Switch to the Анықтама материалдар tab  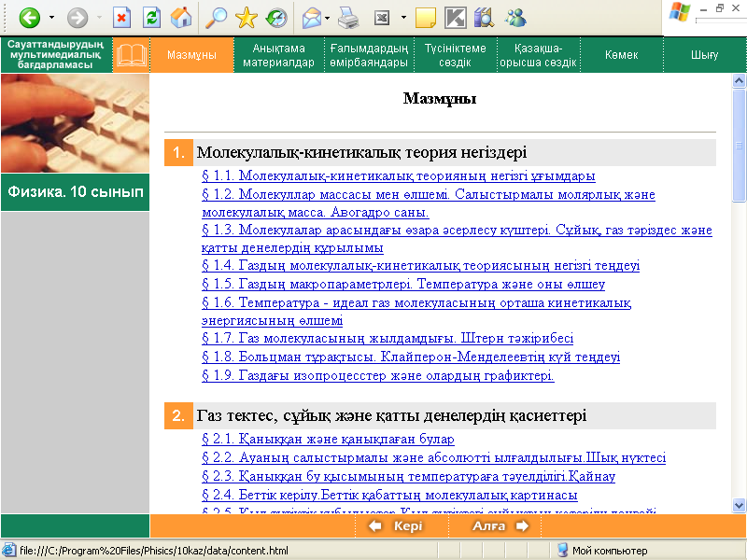point(278,56)
